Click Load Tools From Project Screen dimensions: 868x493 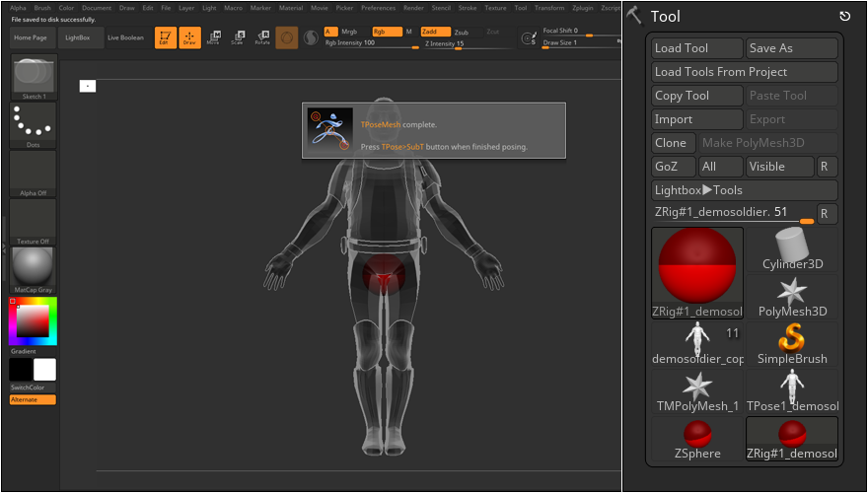(x=745, y=72)
